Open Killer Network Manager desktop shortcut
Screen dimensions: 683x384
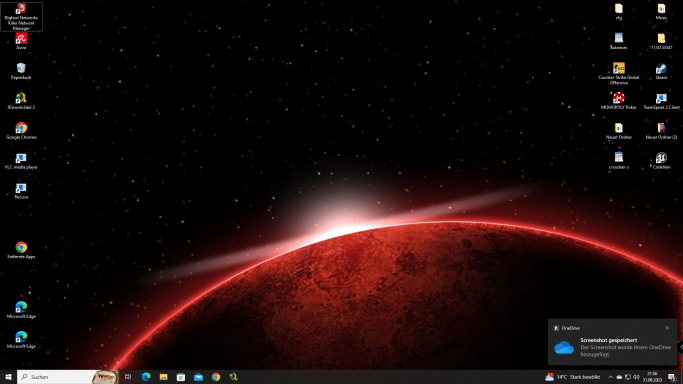(x=21, y=17)
